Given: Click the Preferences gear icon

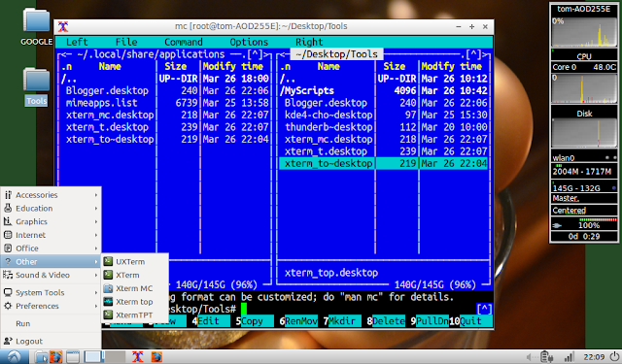Looking at the screenshot, I should (8, 306).
